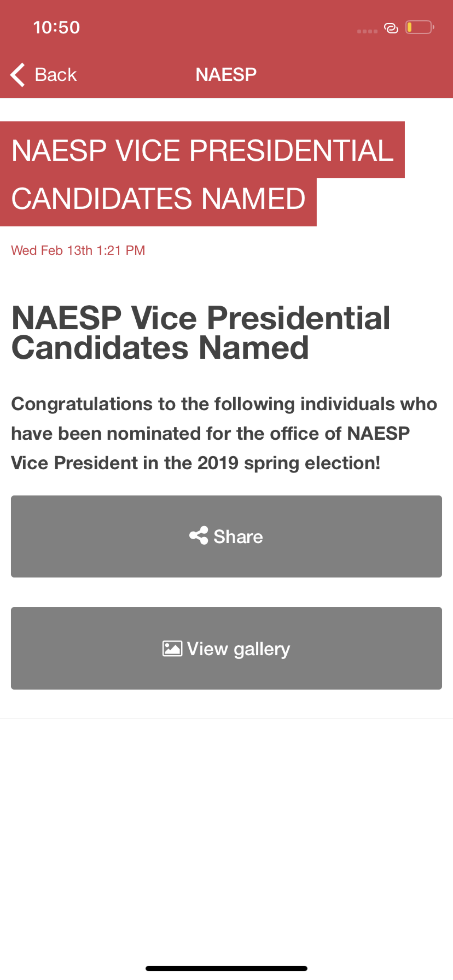Tap the 2019 spring election sentence
The image size is (453, 980).
click(195, 463)
